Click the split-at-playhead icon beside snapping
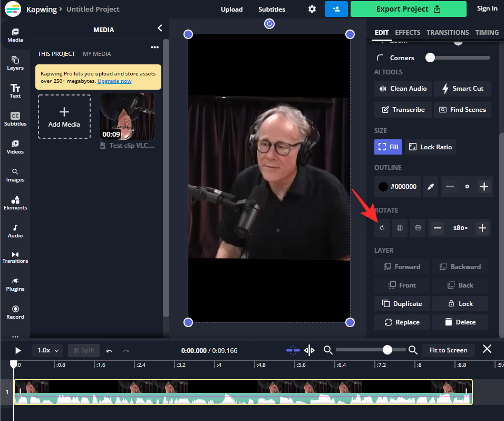The image size is (504, 421). 309,350
